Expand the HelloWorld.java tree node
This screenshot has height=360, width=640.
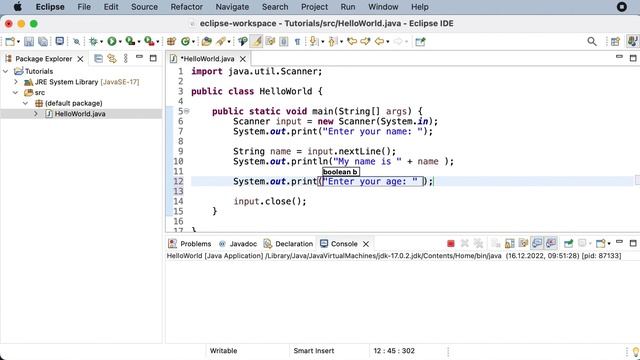point(36,114)
